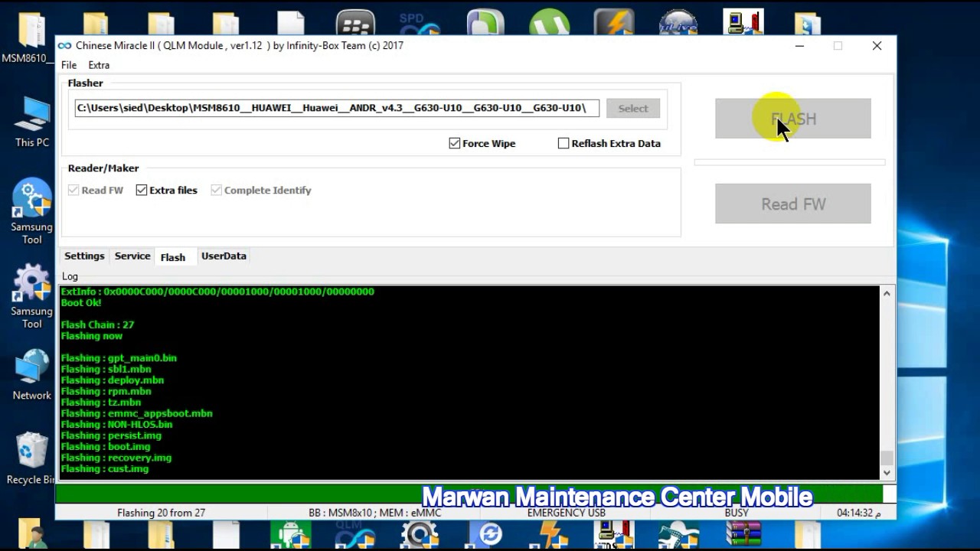Screen dimensions: 980x551
Task: Click the 'Flashing : NON-HLOS.bin' log line
Action: [117, 425]
